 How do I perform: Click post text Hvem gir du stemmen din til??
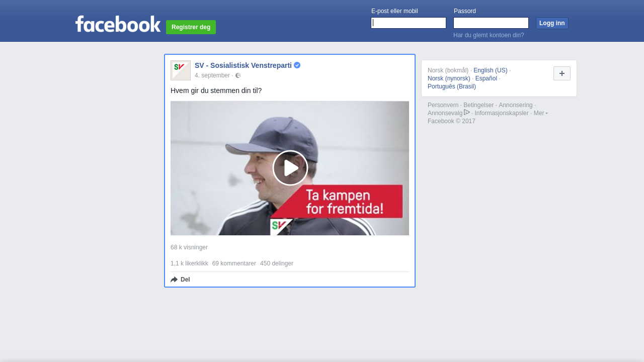click(216, 90)
